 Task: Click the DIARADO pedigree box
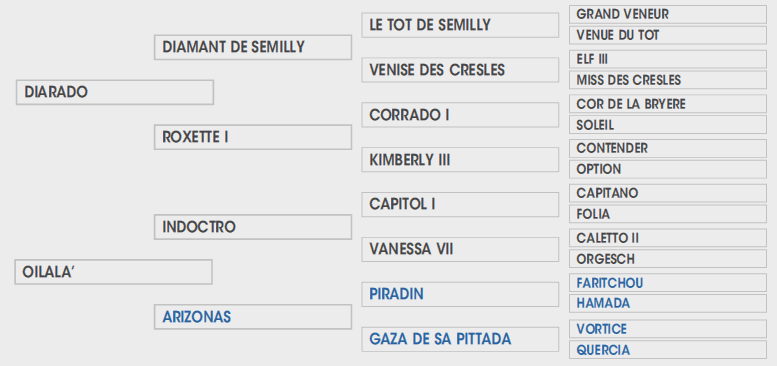[x=114, y=92]
